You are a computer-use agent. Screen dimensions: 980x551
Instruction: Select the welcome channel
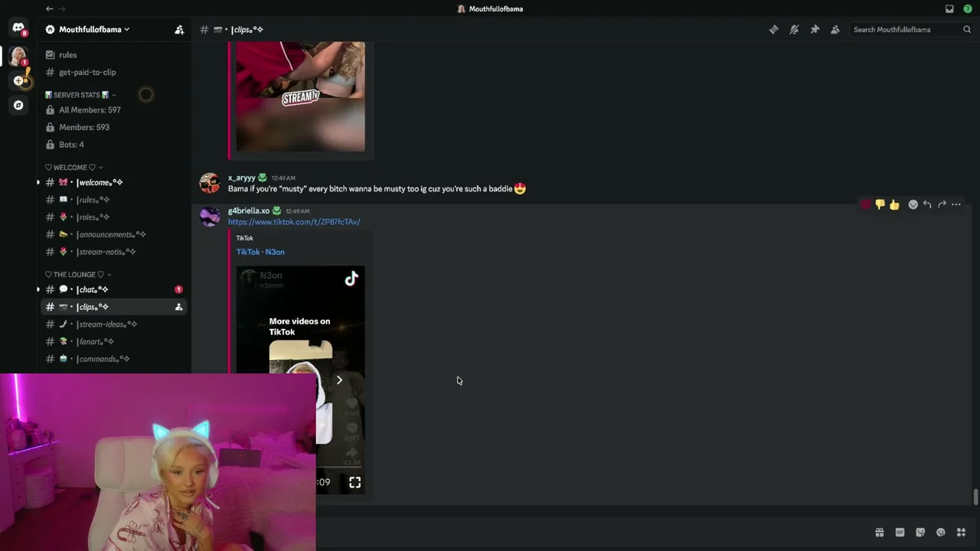point(115,182)
